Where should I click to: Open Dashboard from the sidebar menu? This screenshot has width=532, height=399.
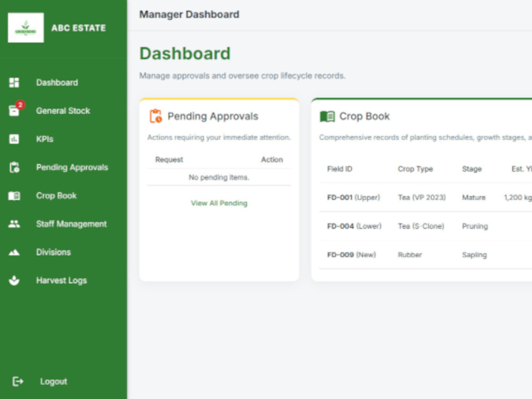[57, 82]
